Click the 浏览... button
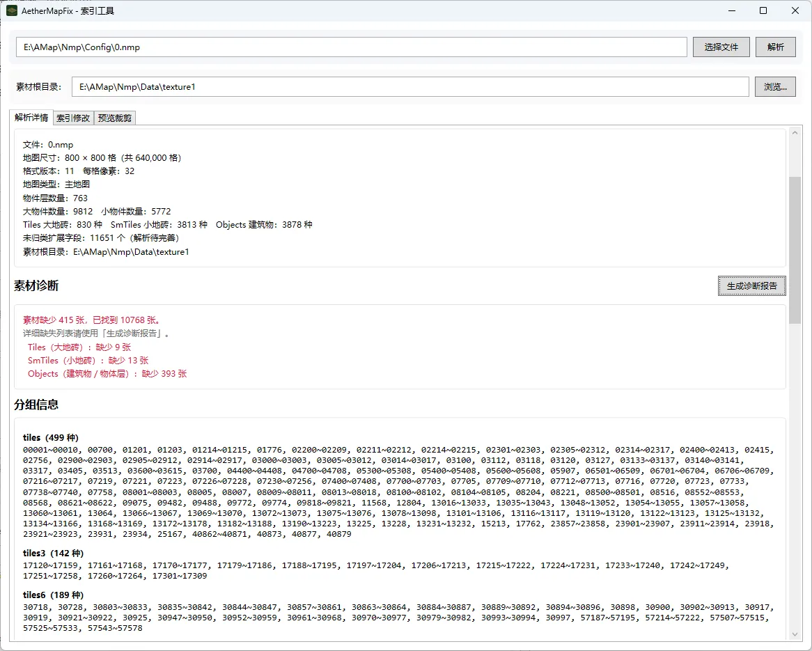 click(x=774, y=87)
